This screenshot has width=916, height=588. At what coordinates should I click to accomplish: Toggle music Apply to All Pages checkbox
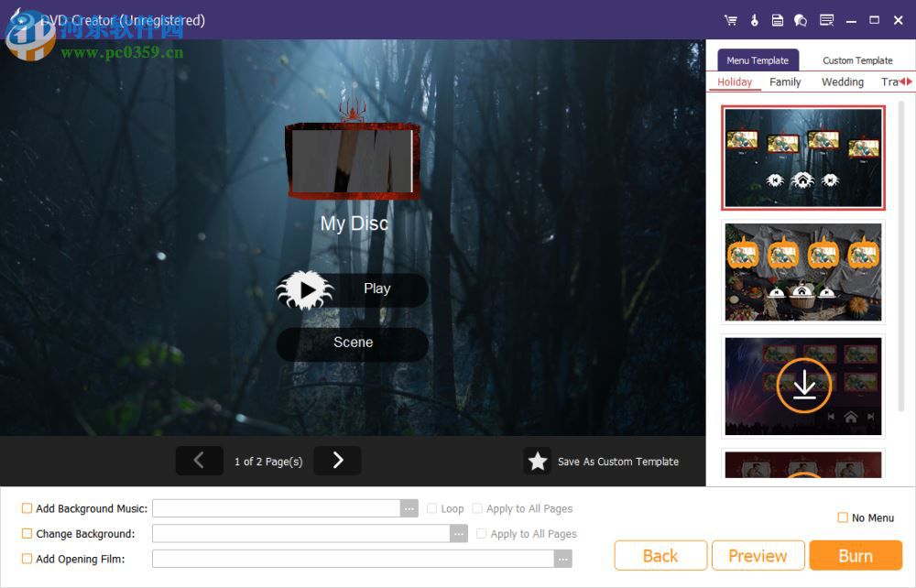(477, 508)
